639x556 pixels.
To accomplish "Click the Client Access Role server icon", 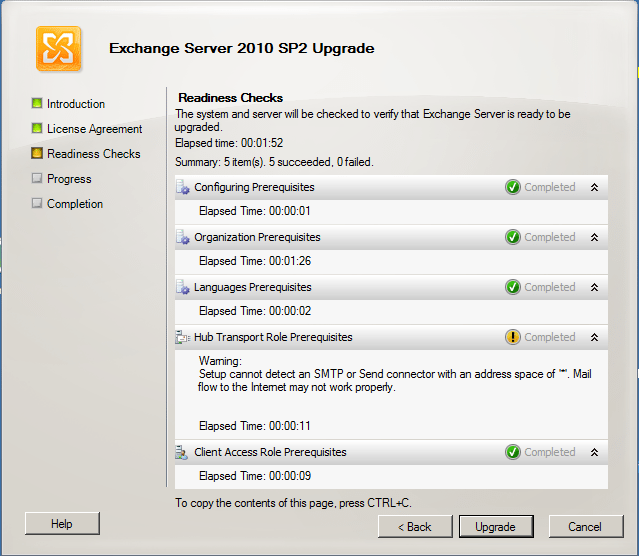I will [x=183, y=452].
